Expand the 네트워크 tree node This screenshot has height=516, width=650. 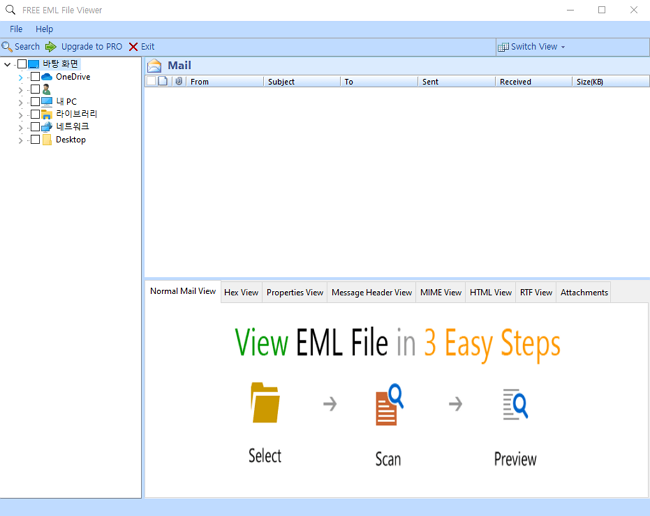21,128
